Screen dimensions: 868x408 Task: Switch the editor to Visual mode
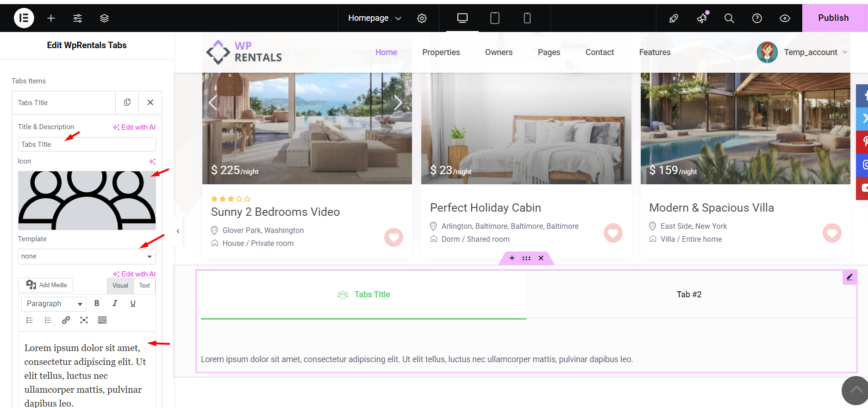point(120,285)
